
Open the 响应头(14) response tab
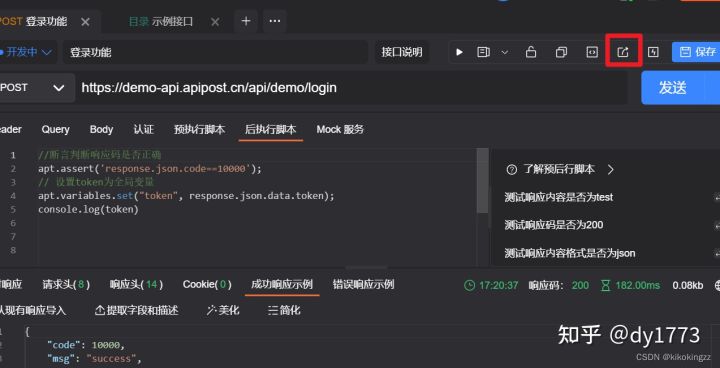136,285
